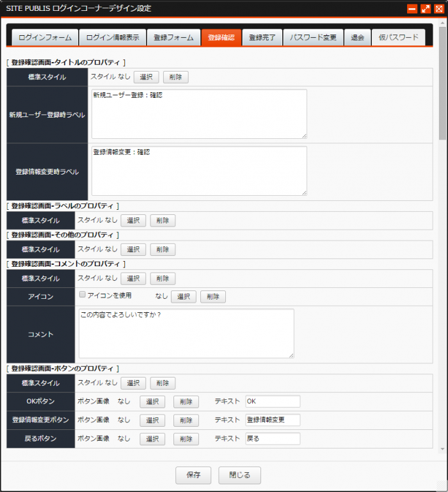The height and width of the screenshot is (492, 448).
Task: Click 削除 for その他のプロパティ standard style
Action: click(x=163, y=250)
